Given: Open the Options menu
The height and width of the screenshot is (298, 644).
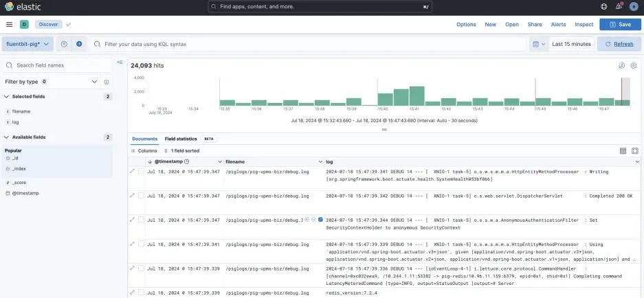Looking at the screenshot, I should [x=466, y=25].
